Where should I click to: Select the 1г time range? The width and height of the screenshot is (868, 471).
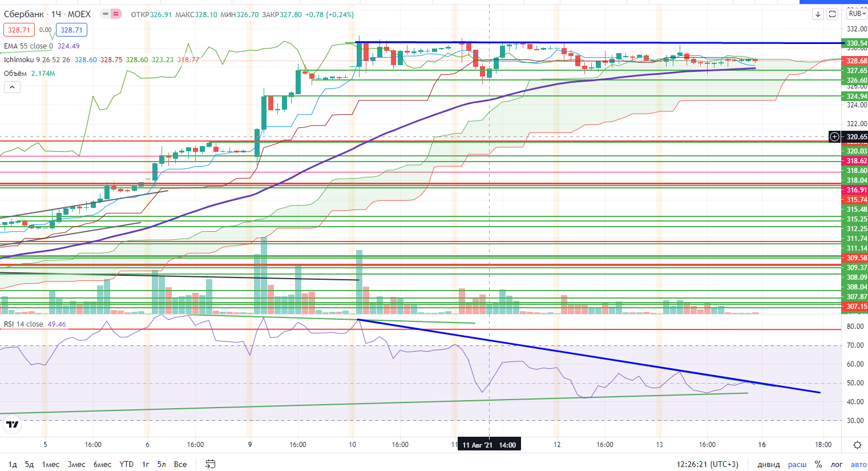click(x=146, y=464)
